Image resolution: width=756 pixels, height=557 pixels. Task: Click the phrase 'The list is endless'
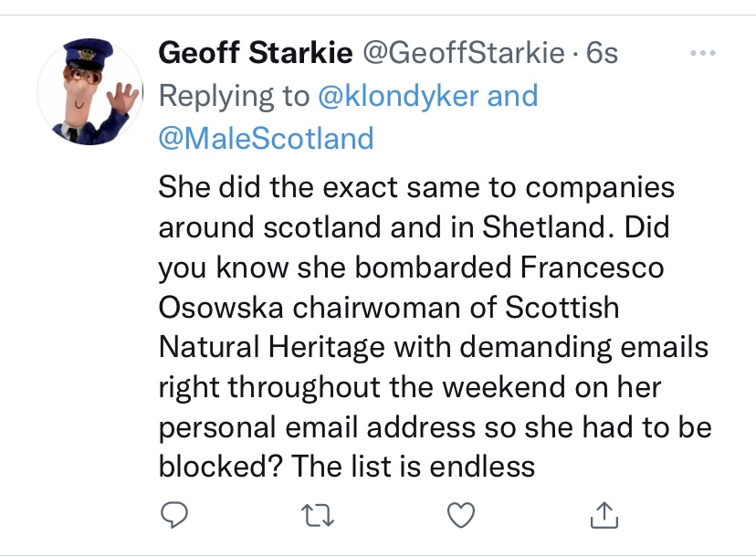click(x=414, y=468)
